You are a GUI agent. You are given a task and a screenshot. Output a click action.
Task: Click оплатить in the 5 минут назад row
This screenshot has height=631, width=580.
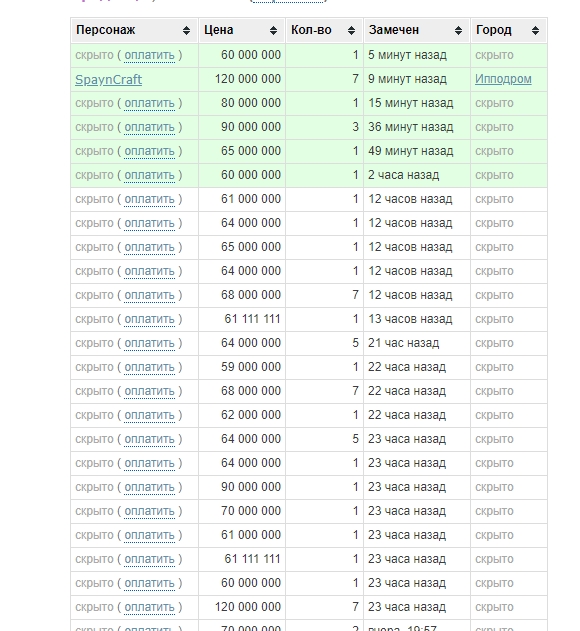[149, 55]
